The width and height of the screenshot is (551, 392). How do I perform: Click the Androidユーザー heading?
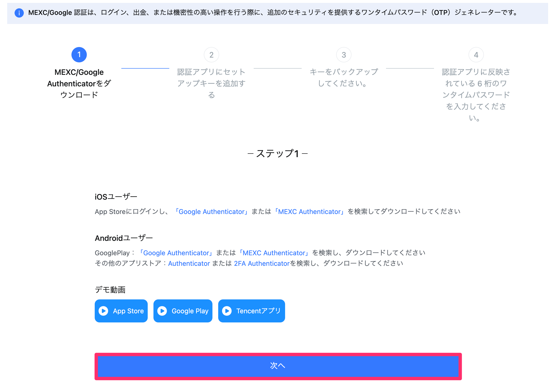click(x=124, y=238)
